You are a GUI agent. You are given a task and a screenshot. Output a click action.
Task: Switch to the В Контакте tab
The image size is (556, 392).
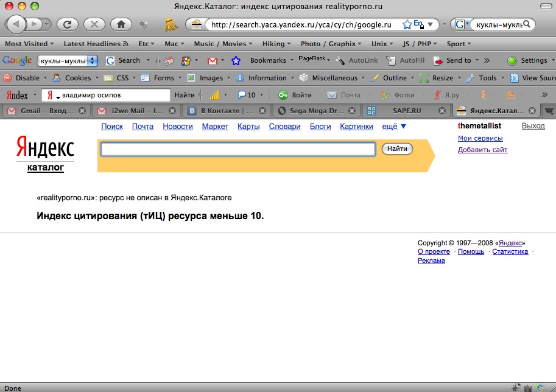click(x=227, y=111)
